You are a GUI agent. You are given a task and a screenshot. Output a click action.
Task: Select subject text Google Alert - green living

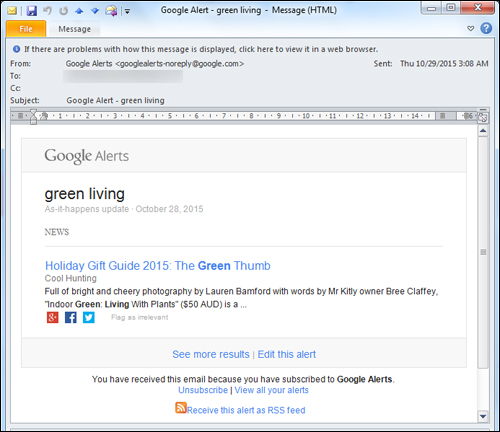[115, 100]
